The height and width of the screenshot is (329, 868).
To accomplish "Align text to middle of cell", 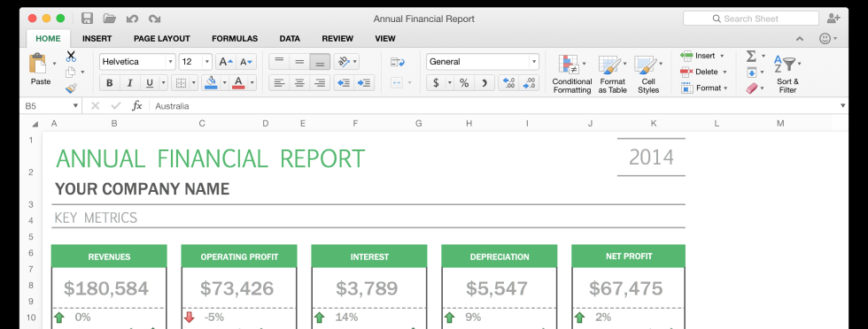I will 299,62.
